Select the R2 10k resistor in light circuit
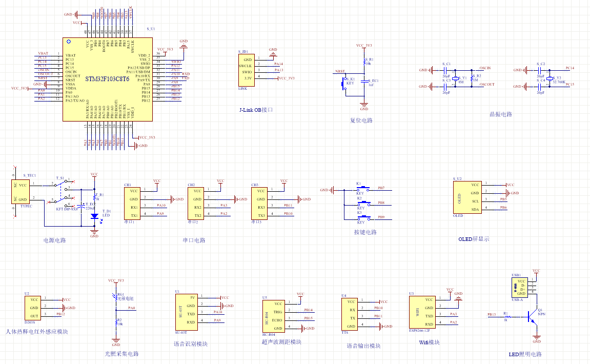 pos(116,322)
